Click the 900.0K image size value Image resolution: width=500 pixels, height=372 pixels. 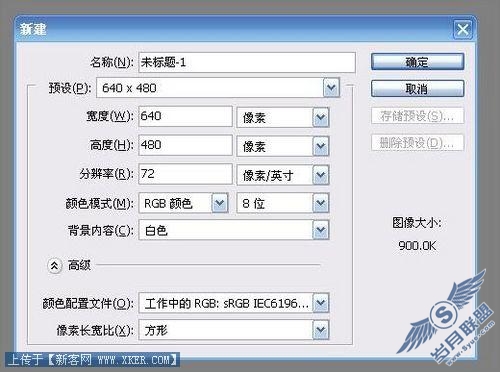417,246
